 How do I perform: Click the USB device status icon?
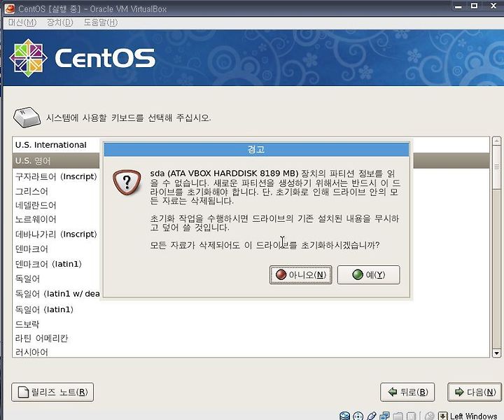[x=371, y=416]
